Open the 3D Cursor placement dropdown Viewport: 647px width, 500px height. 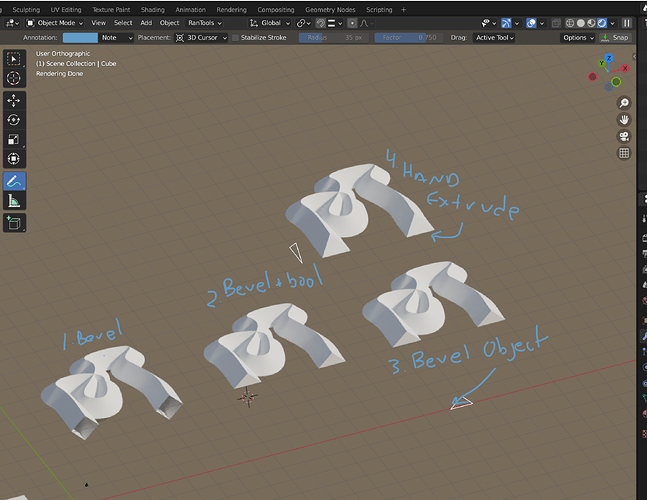(x=201, y=38)
